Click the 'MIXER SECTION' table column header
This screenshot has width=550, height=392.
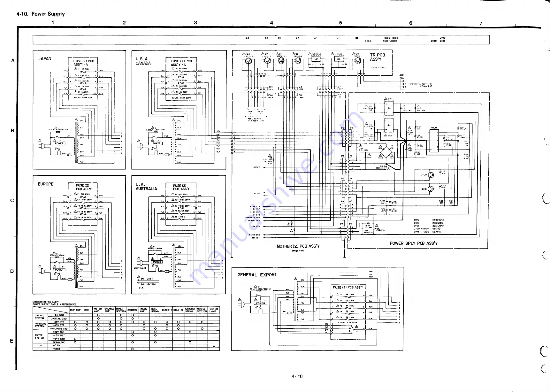coord(121,310)
